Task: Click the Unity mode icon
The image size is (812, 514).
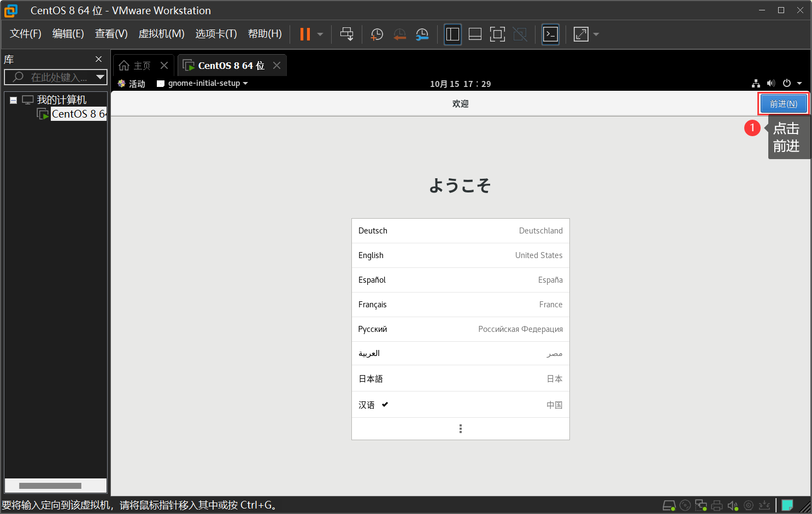Action: 520,34
